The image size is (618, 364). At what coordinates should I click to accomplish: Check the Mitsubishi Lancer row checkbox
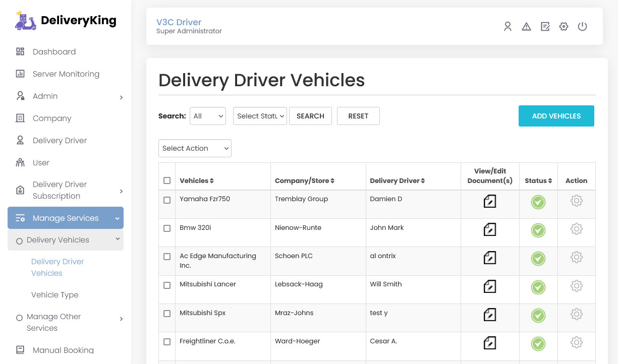[167, 285]
